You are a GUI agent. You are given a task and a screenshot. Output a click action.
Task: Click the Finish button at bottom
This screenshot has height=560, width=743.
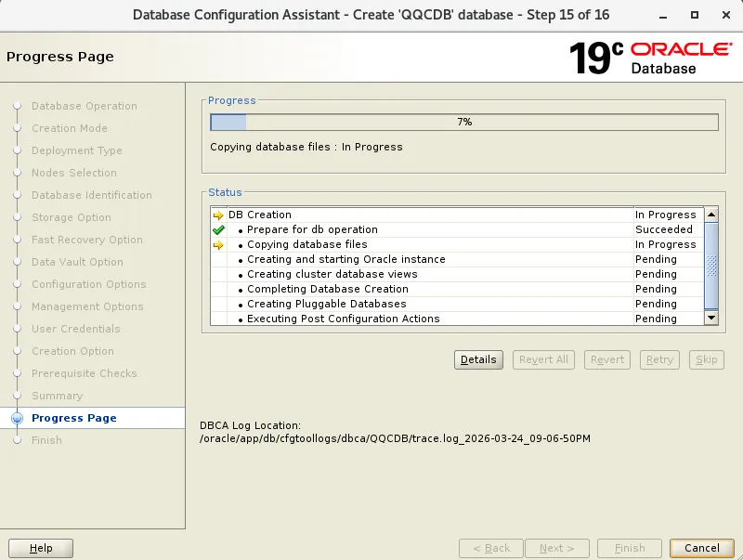pyautogui.click(x=630, y=548)
